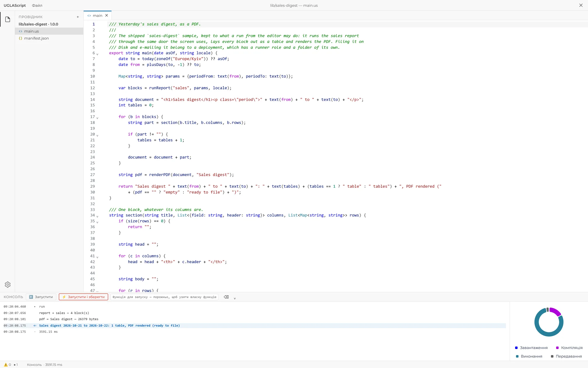The height and width of the screenshot is (368, 588).
Task: Click the Запустити і зберегти button
Action: tap(83, 297)
